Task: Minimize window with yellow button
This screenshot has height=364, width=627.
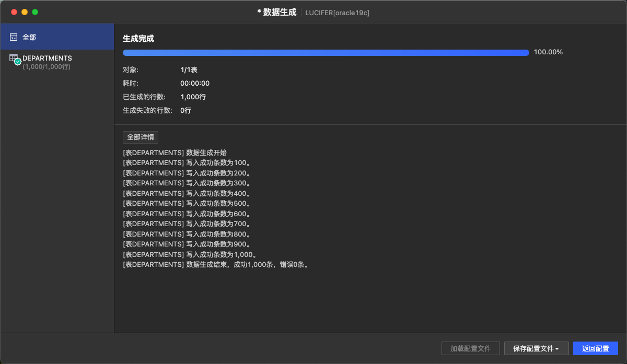Action: click(25, 12)
